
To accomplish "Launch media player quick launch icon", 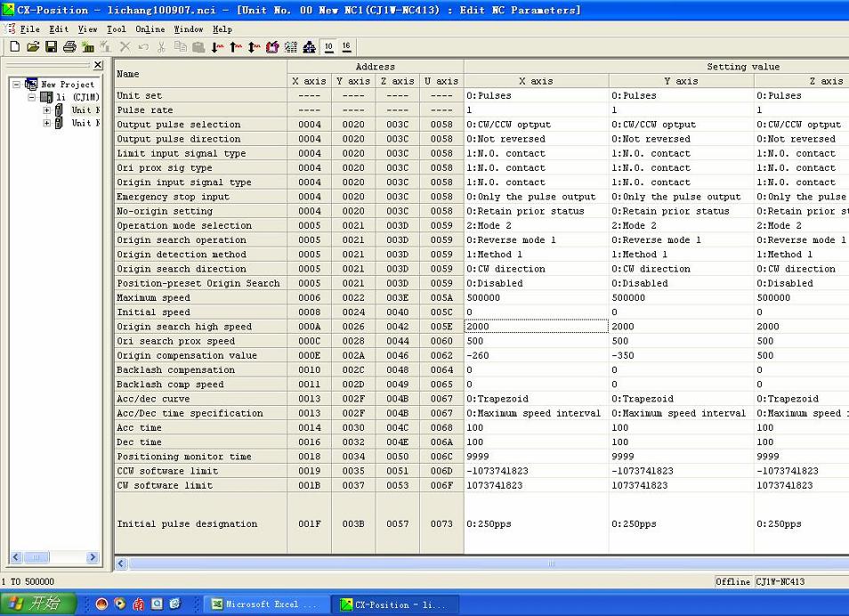I will coord(120,604).
